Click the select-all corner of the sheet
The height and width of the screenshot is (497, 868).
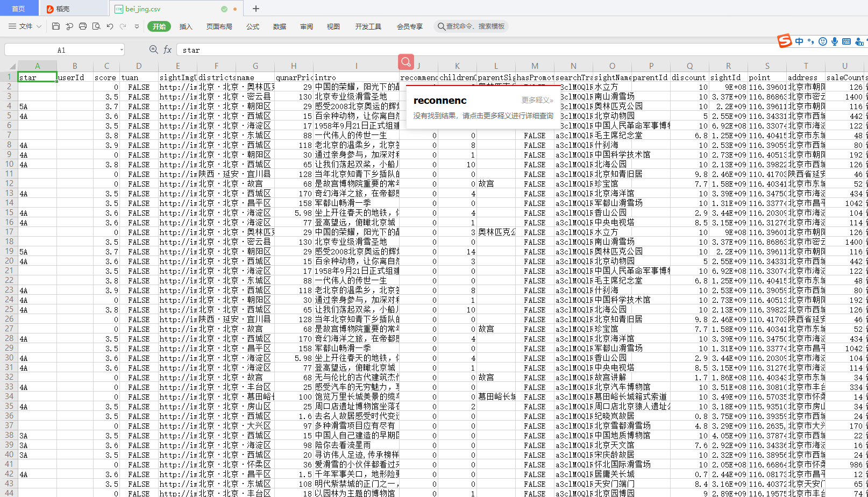pyautogui.click(x=9, y=66)
